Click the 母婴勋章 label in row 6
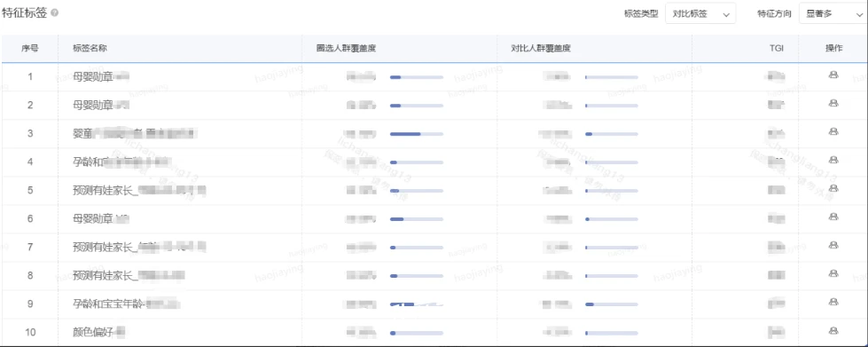868x347 pixels. (93, 219)
